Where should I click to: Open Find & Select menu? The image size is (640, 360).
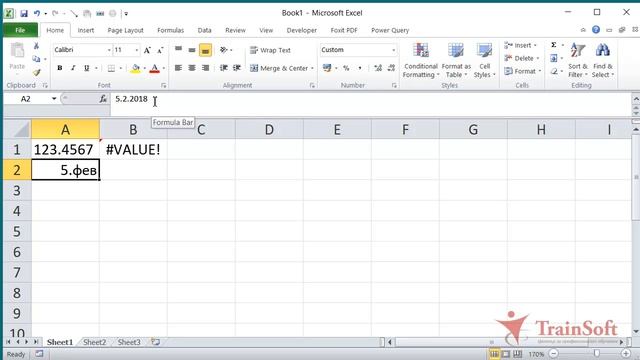(x=603, y=60)
